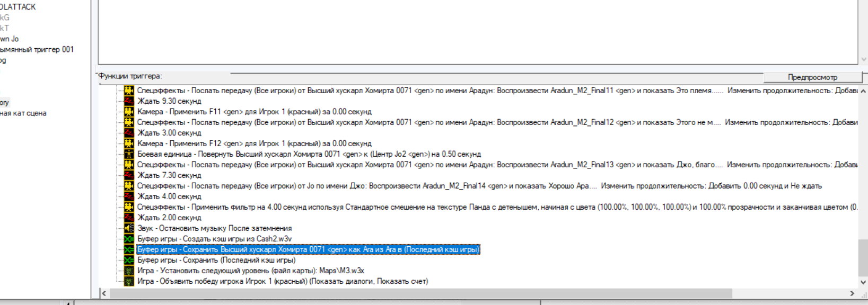Select Буфер игры - Сохранить (Последний кэш игры)

[x=216, y=260]
